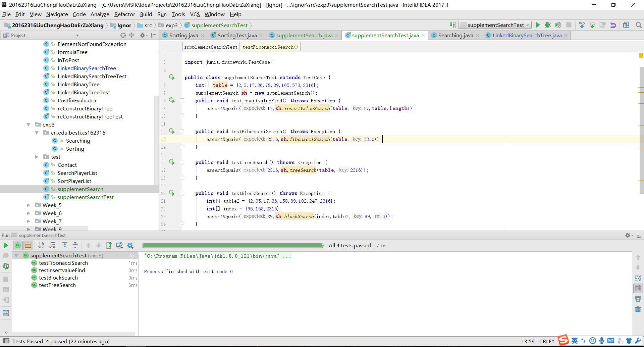Collapse the exp3 folder
The height and width of the screenshot is (347, 644).
(29, 125)
